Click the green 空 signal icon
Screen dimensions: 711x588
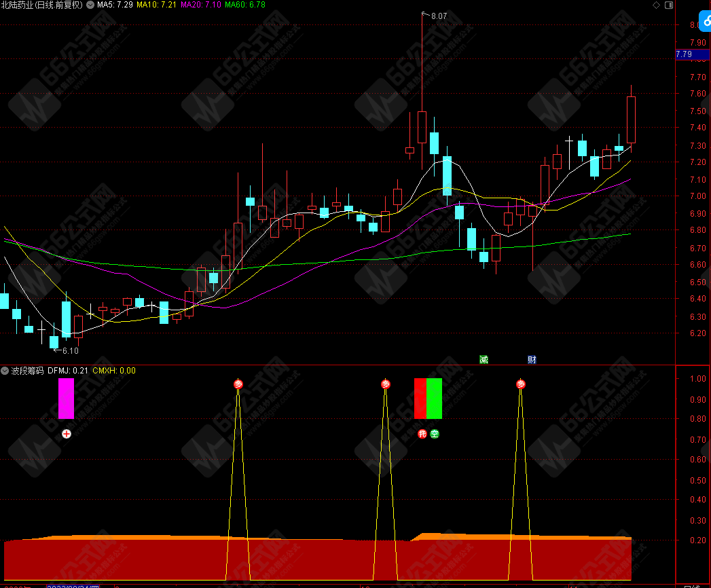(x=435, y=434)
